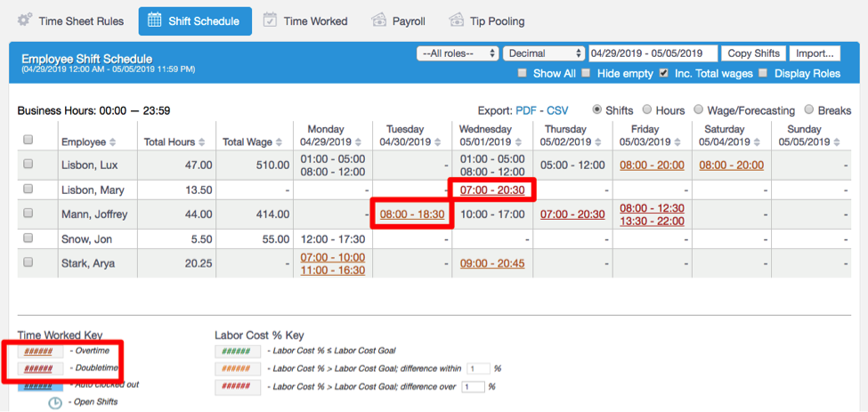Click the 'difference within' percent field
The width and height of the screenshot is (868, 412).
479,368
